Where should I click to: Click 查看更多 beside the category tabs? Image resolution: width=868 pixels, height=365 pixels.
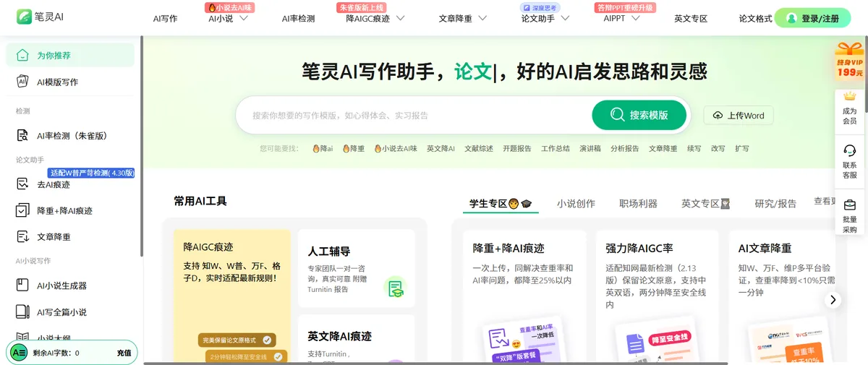point(825,202)
